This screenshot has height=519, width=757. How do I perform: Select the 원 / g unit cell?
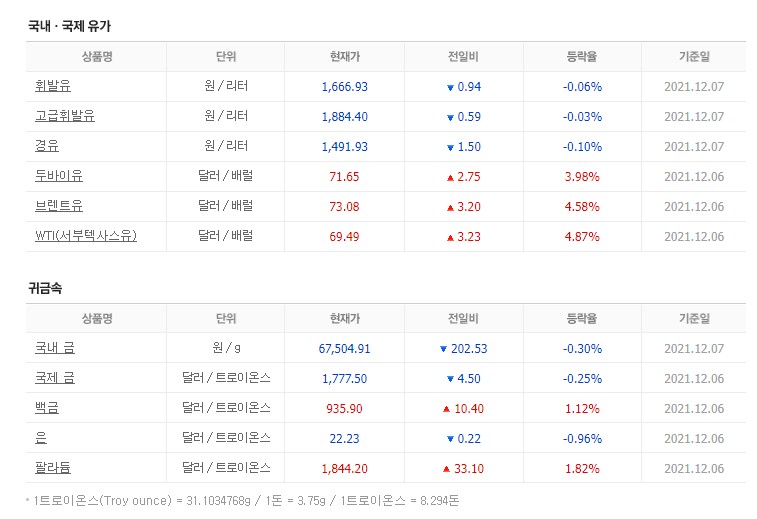pos(226,348)
